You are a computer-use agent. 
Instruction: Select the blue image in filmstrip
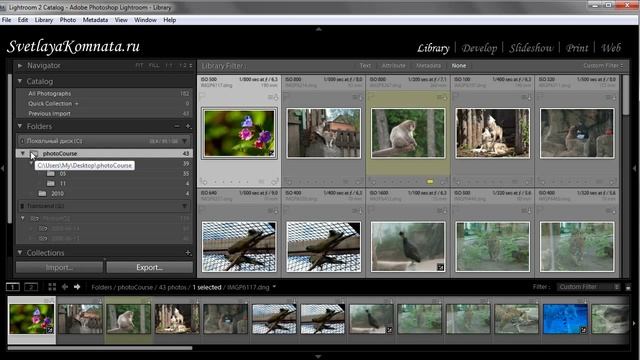[x=565, y=319]
